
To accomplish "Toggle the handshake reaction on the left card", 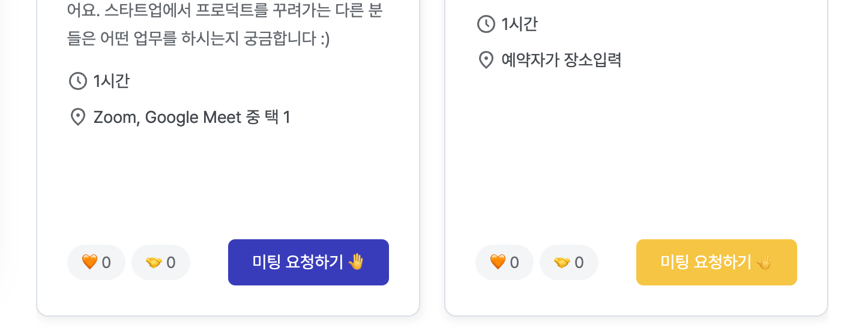I will [161, 263].
